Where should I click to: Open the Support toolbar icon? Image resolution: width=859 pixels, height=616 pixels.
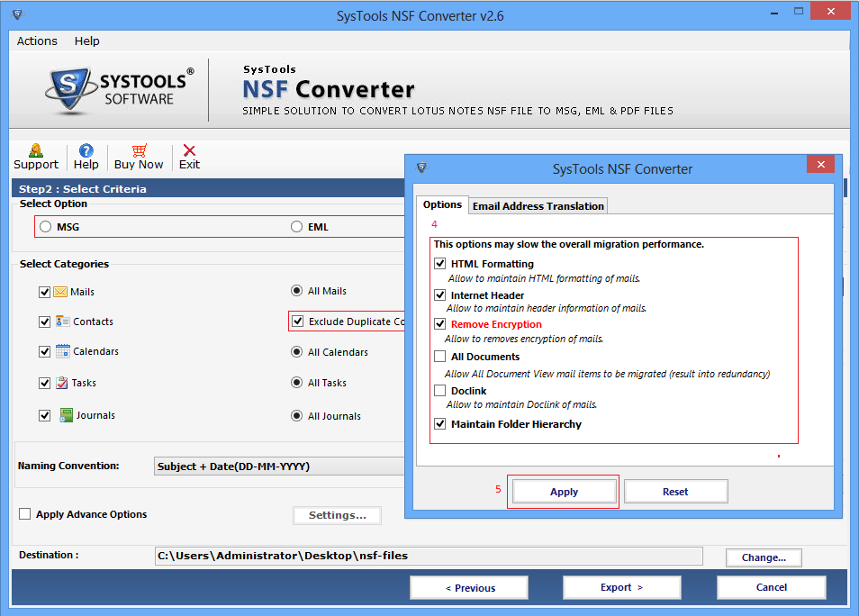[36, 150]
